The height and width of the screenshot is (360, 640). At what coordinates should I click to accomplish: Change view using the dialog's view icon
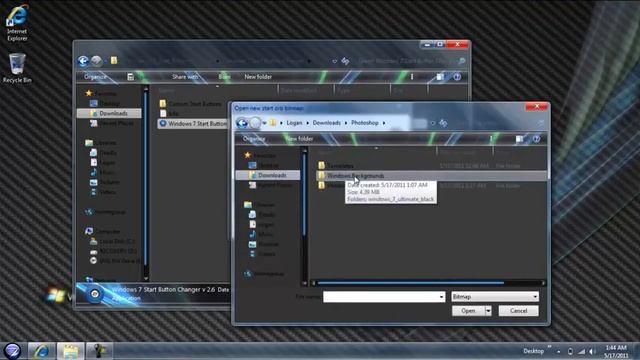pyautogui.click(x=519, y=139)
